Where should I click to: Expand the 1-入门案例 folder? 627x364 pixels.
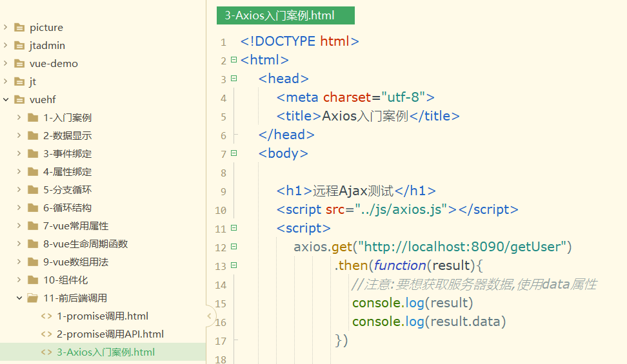point(19,117)
